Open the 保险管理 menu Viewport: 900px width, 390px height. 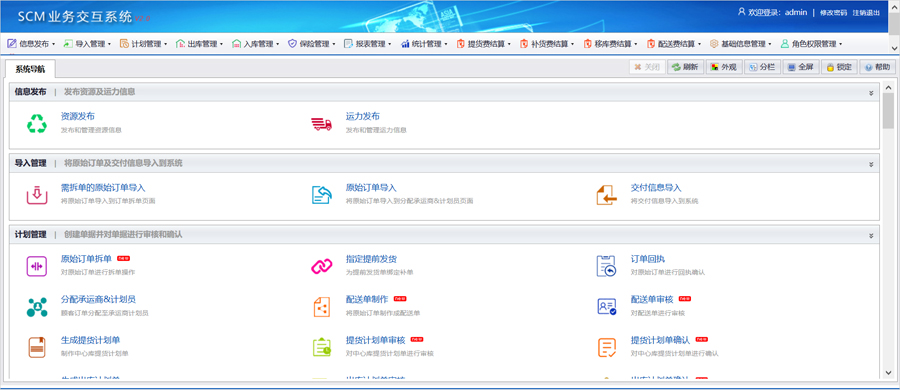(x=312, y=44)
